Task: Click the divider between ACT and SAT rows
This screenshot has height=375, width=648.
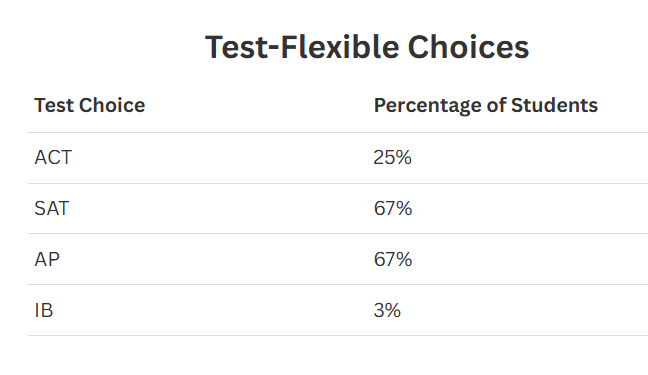Action: 338,184
